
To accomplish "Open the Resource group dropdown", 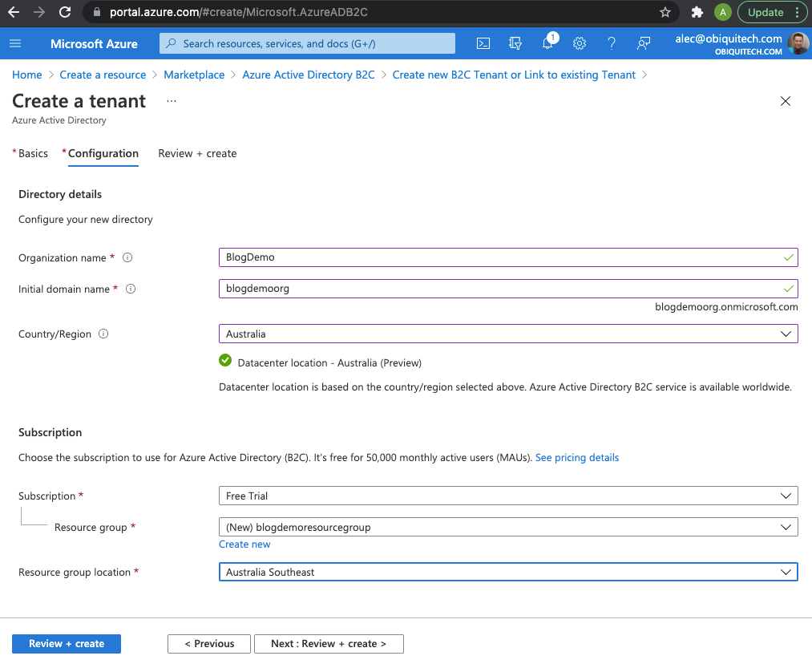I will 508,527.
